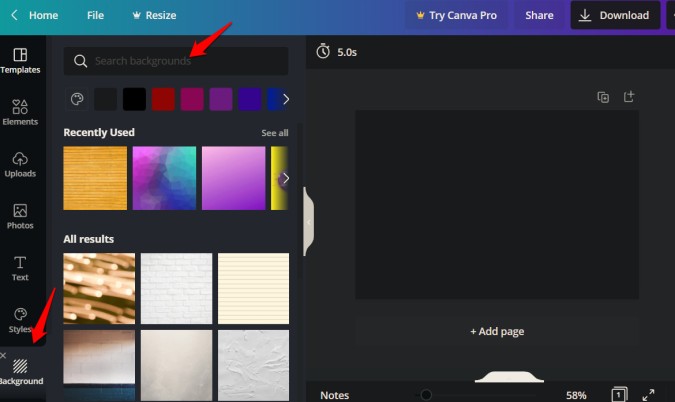Open the custom color palette picker
The width and height of the screenshot is (675, 402).
click(77, 99)
